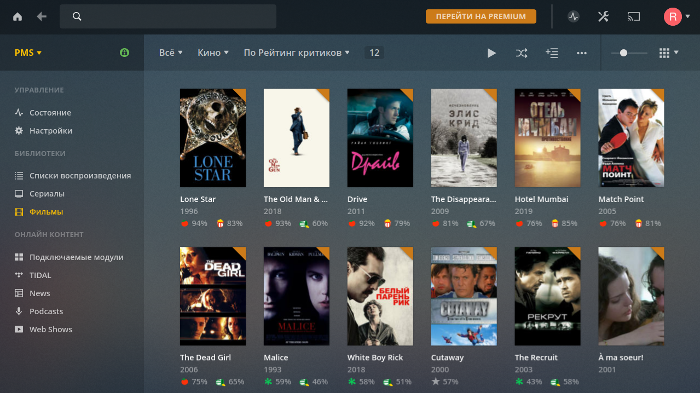Expand the PMS server dropdown
The height and width of the screenshot is (393, 700).
(28, 53)
